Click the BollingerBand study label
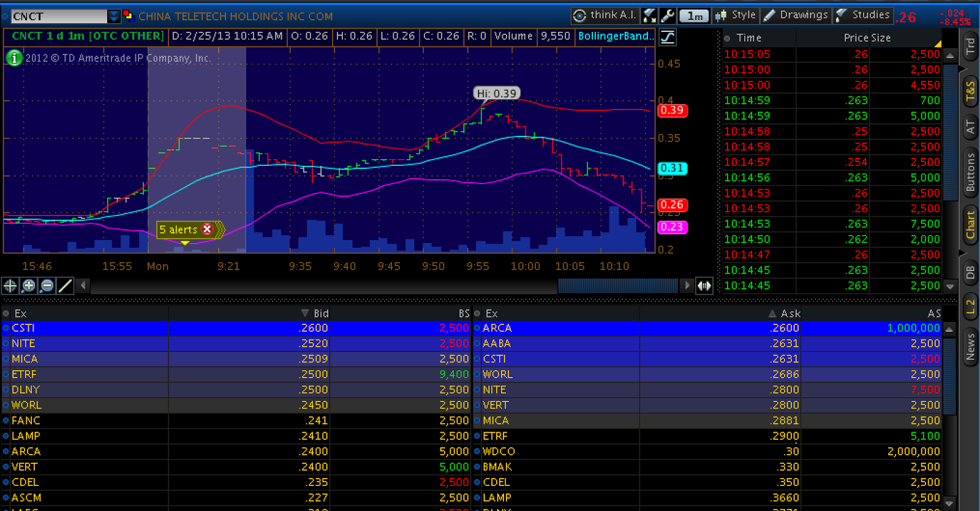The image size is (980, 511). point(615,36)
